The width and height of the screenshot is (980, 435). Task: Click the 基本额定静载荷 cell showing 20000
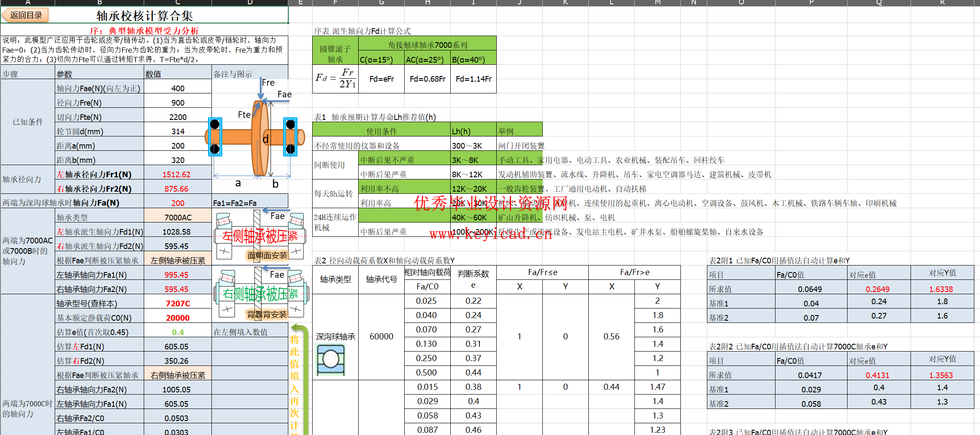(x=178, y=318)
